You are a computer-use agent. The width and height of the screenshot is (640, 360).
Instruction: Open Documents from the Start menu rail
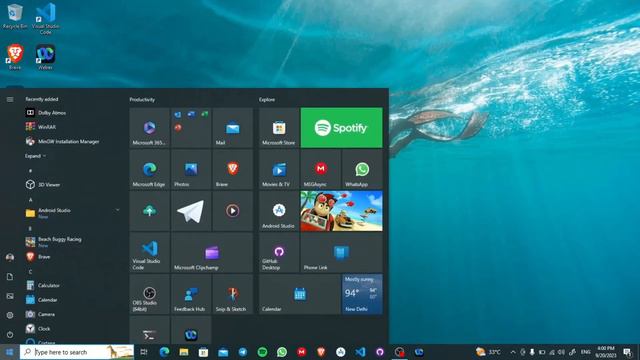[x=10, y=277]
